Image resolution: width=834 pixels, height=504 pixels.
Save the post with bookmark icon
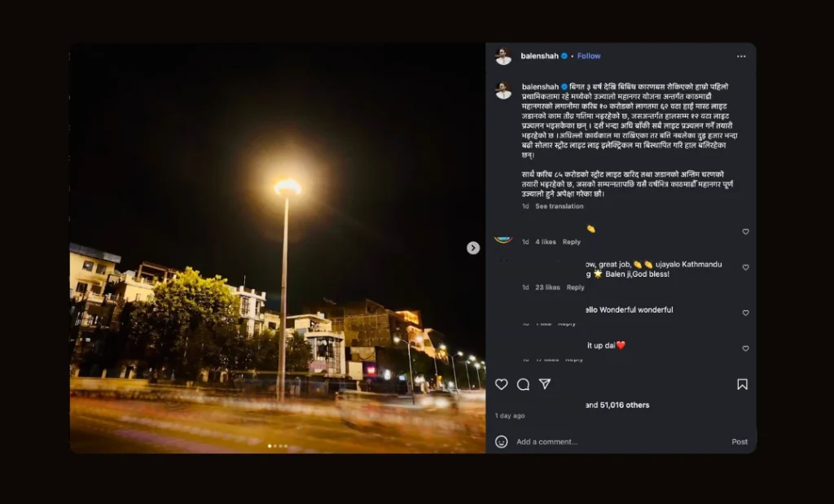click(742, 384)
